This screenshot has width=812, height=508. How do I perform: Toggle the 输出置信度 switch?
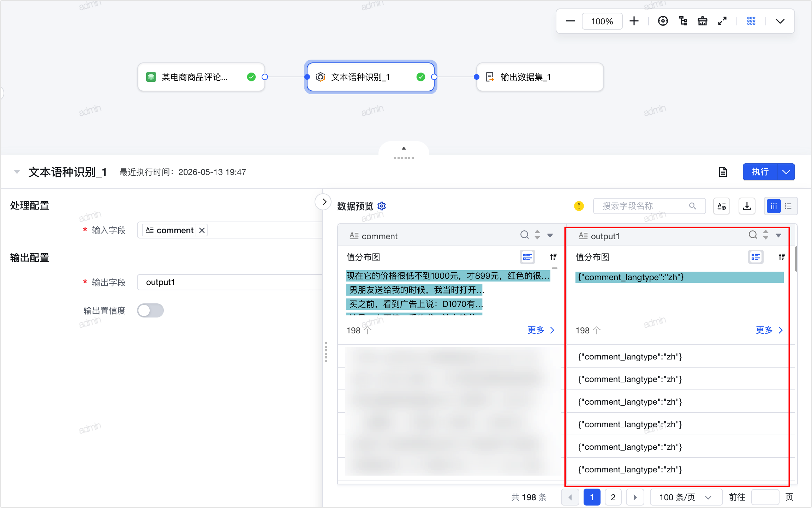(150, 310)
